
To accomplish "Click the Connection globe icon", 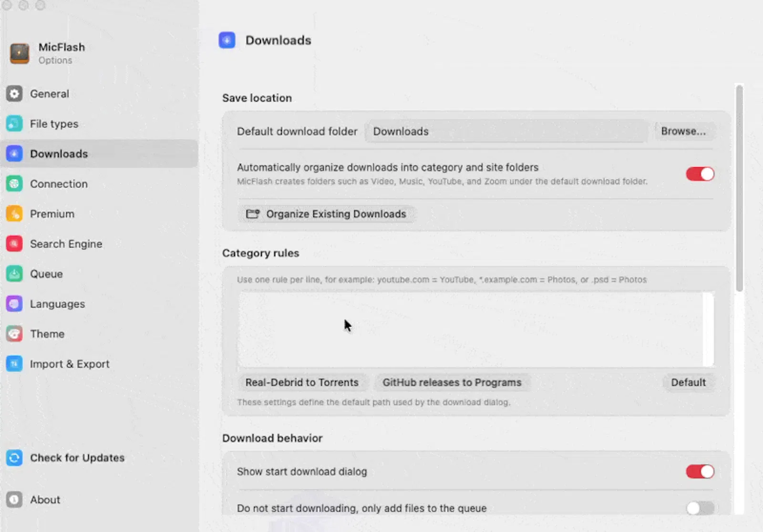I will 14,184.
